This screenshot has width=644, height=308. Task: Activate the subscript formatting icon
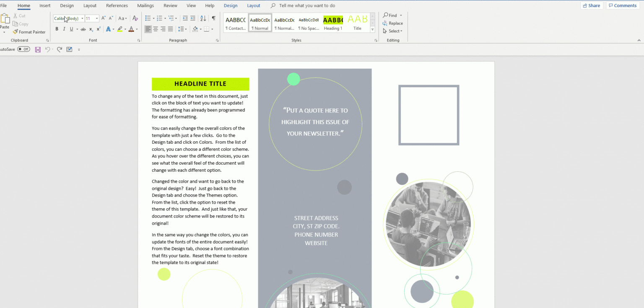click(x=91, y=29)
